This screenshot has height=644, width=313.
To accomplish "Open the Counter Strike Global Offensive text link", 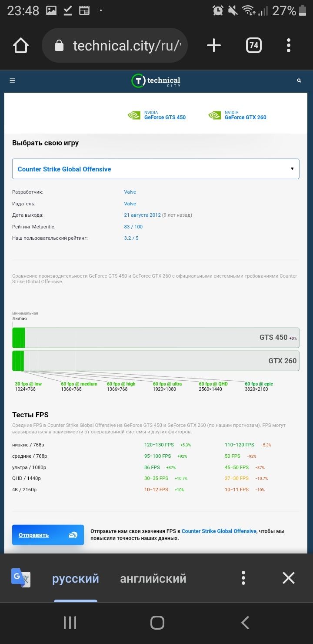I will (219, 531).
